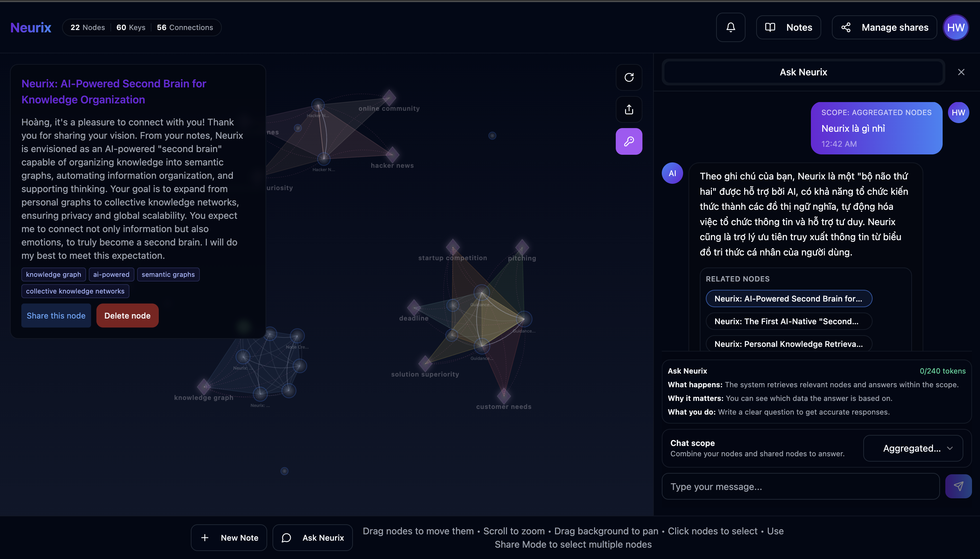Select the knowledge graph tag
The width and height of the screenshot is (980, 559).
click(x=53, y=274)
